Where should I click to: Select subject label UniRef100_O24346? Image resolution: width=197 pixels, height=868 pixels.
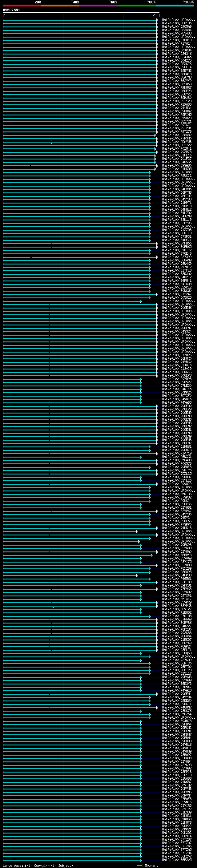(x=177, y=54)
